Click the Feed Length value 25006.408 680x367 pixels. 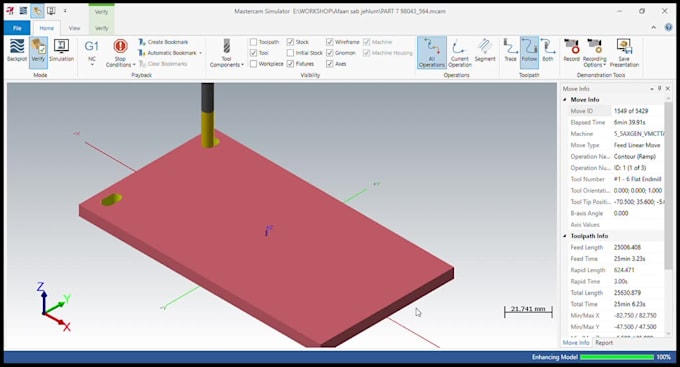[x=627, y=247]
